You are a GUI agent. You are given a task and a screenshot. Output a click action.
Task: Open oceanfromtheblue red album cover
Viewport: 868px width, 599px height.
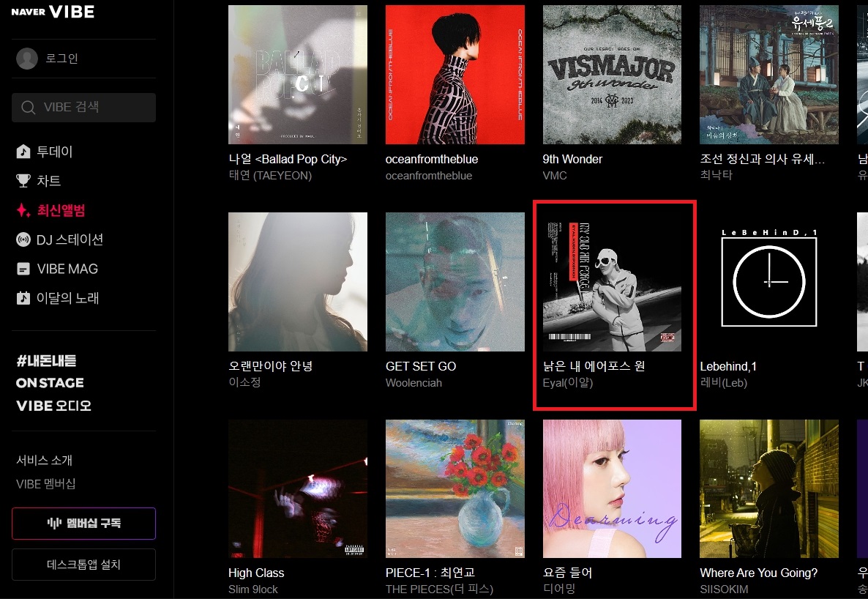[x=455, y=75]
